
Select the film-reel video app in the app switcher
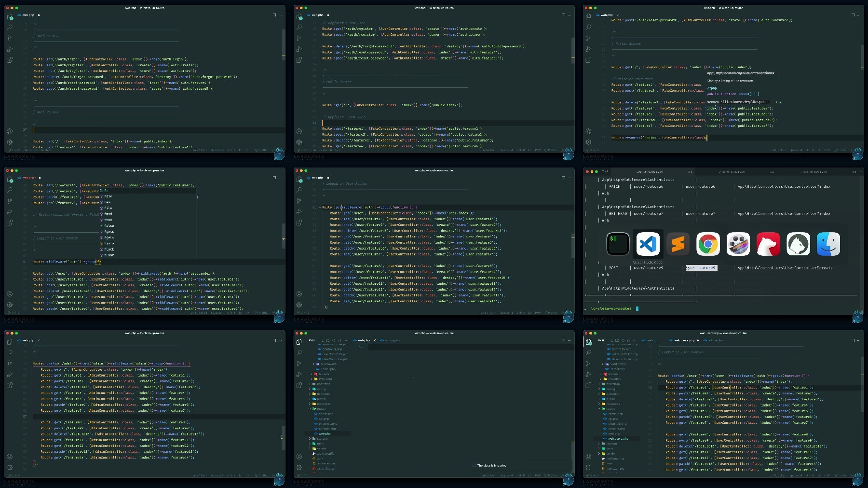coord(738,244)
